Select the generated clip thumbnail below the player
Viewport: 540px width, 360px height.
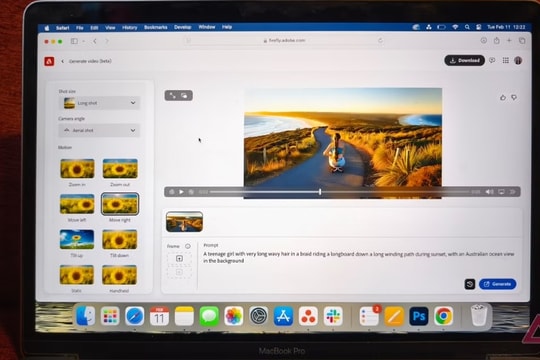pos(184,222)
